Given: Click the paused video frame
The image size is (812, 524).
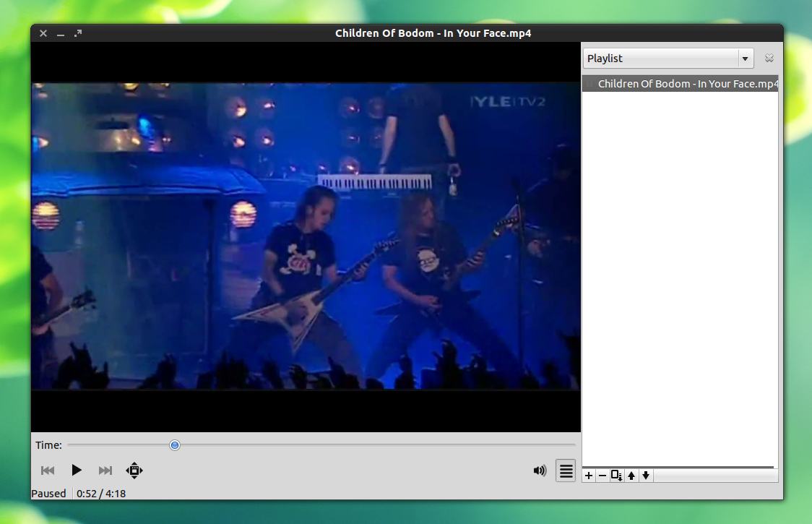Looking at the screenshot, I should pyautogui.click(x=306, y=236).
